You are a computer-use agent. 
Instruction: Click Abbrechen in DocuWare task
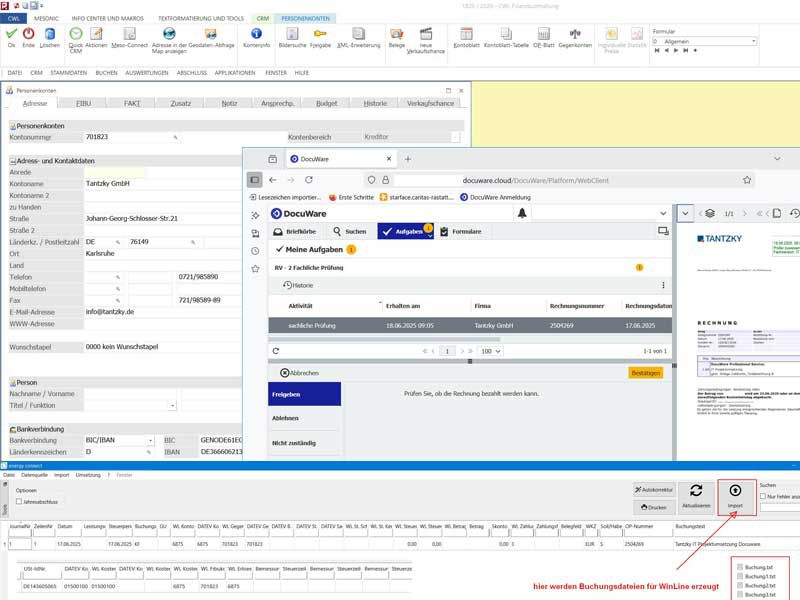(299, 373)
